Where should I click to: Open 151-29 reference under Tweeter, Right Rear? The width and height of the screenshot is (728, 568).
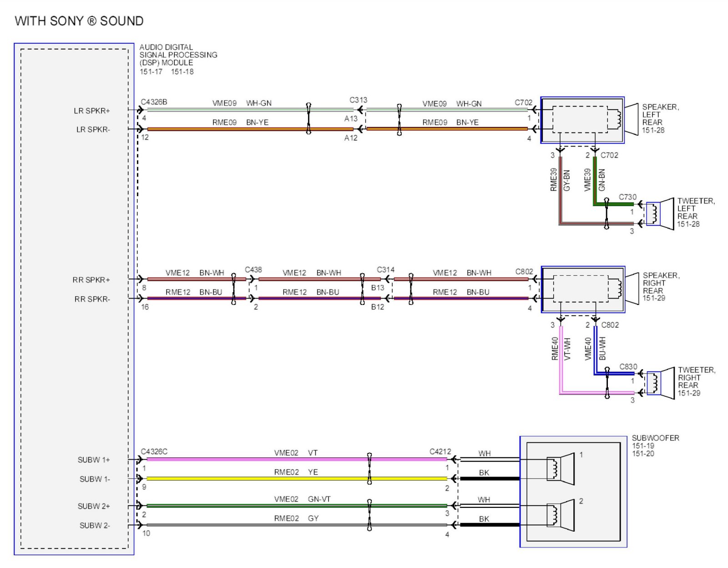[689, 393]
